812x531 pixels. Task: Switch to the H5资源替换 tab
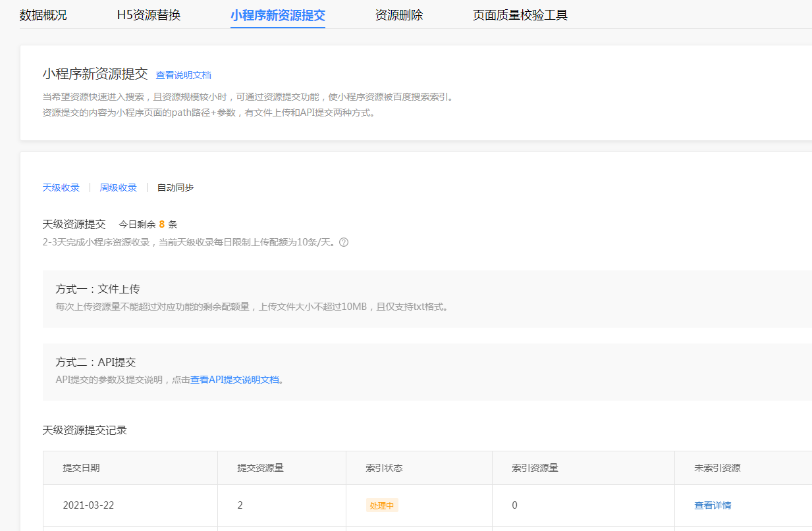[149, 15]
